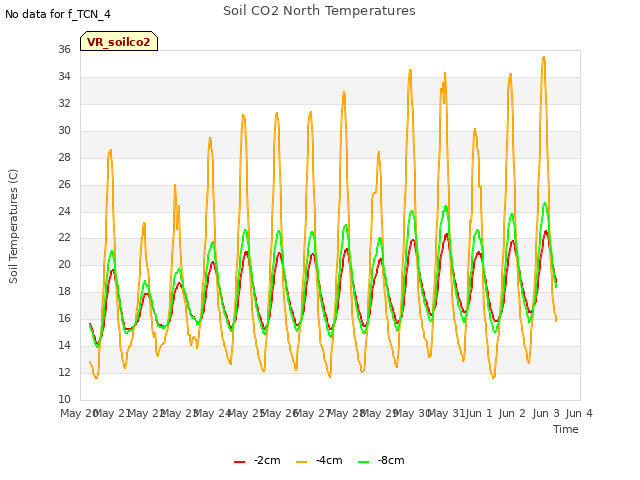The width and height of the screenshot is (640, 480).
Task: Click the orange -4cm legend swatch
Action: tap(302, 462)
